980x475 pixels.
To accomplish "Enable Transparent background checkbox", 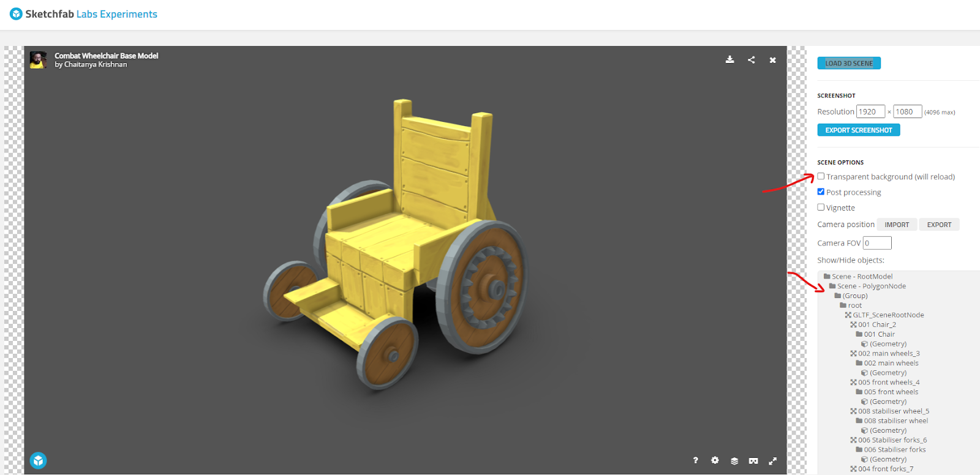I will click(x=821, y=176).
